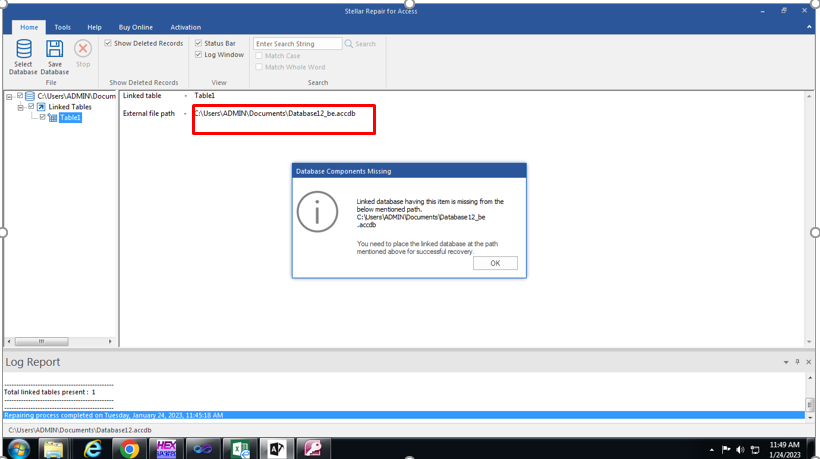
Task: Click the status bar path Database12.accdb
Action: pyautogui.click(x=80, y=430)
